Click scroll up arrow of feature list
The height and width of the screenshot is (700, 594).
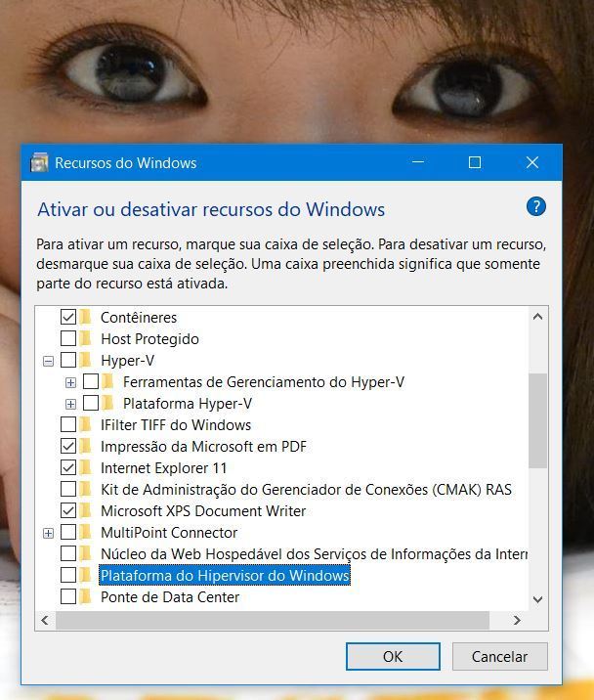[x=538, y=317]
